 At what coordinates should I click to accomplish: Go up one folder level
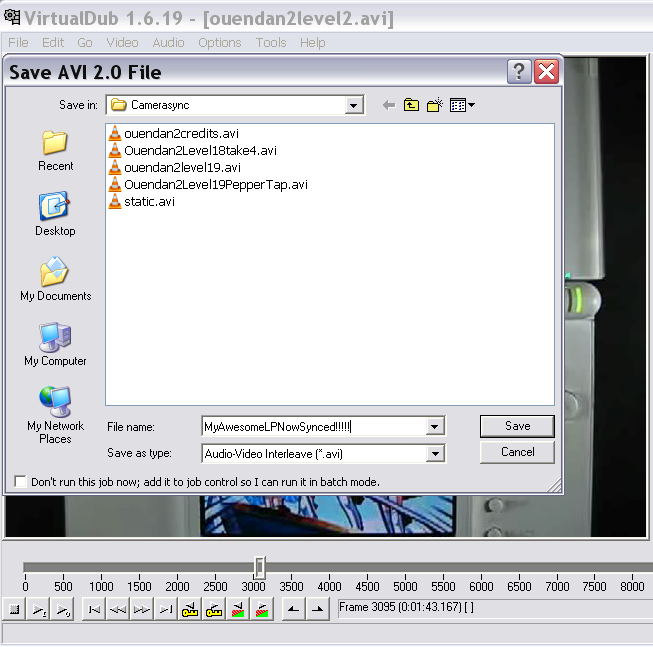(411, 105)
